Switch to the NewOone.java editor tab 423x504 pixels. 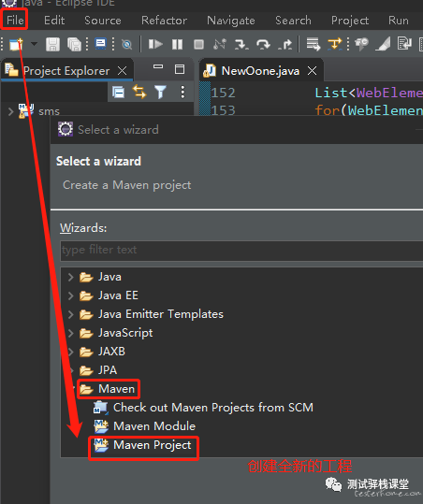click(x=260, y=71)
